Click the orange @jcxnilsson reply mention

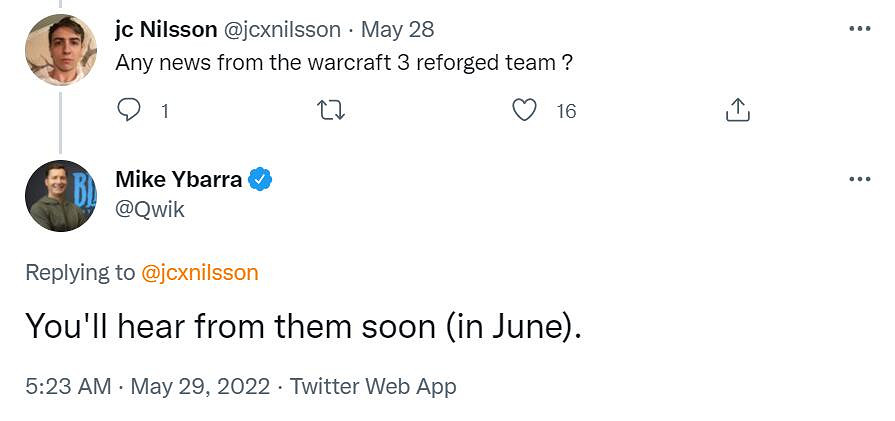coord(200,273)
